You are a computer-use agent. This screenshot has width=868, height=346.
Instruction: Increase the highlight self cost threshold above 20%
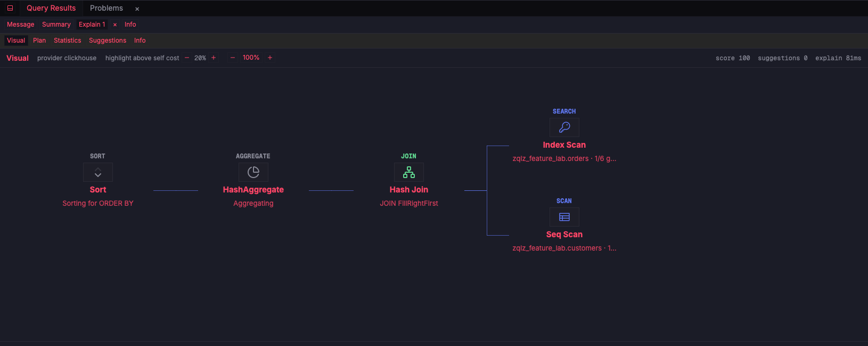click(214, 58)
